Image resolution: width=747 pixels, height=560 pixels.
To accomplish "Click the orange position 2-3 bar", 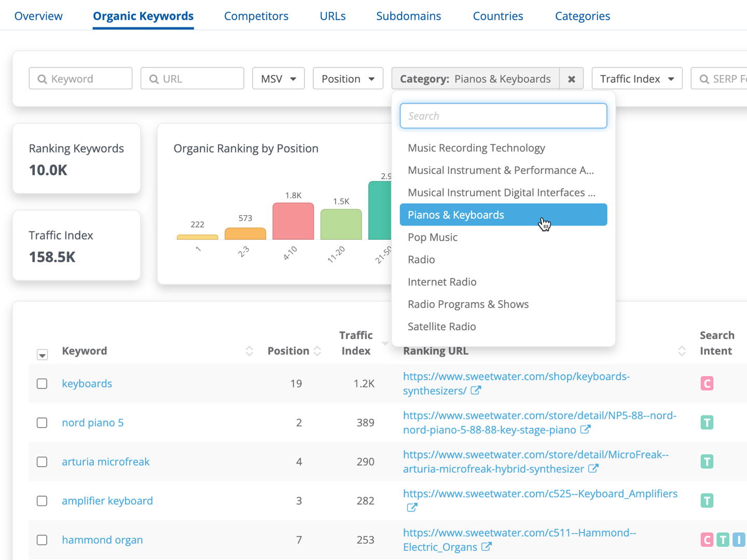I will (245, 233).
